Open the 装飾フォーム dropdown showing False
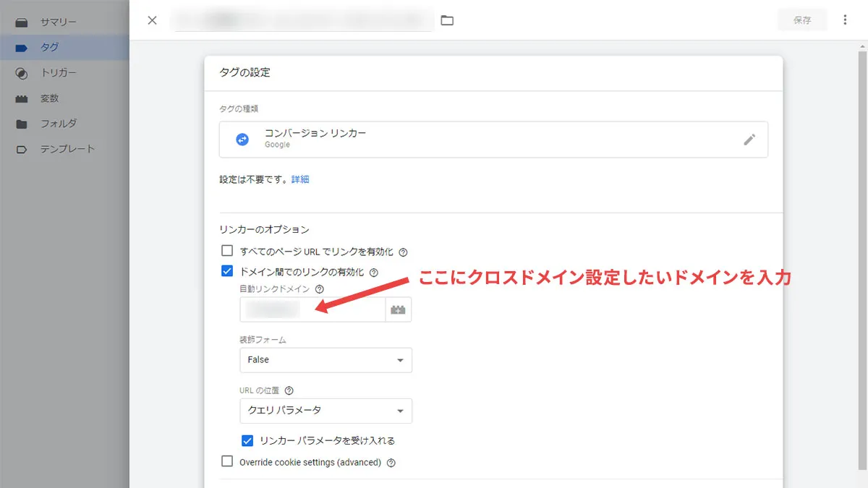Screen dimensions: 868x488 pyautogui.click(x=325, y=360)
